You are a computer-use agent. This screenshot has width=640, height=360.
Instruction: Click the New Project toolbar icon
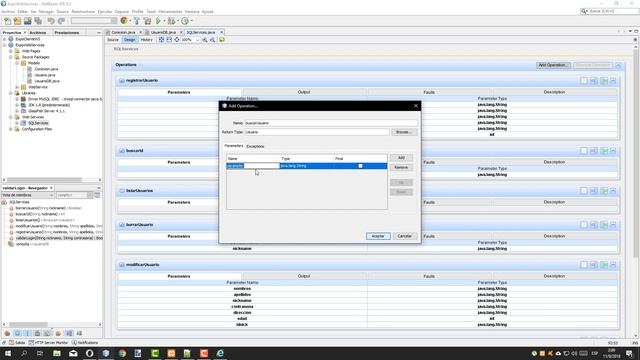pyautogui.click(x=17, y=21)
